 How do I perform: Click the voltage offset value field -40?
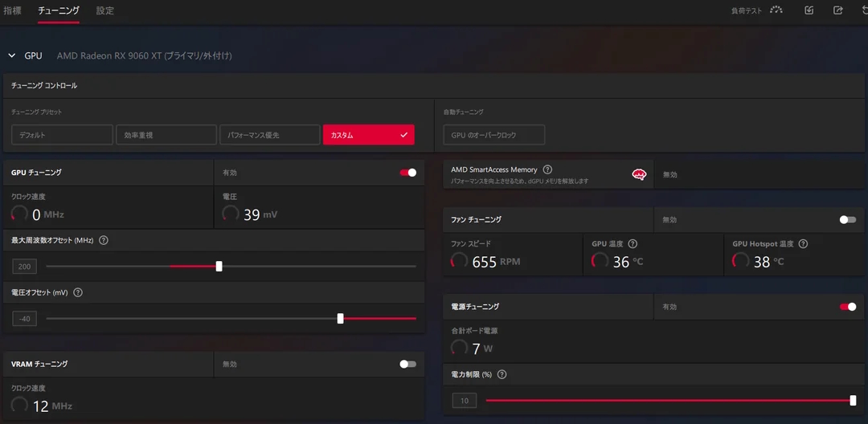[24, 319]
